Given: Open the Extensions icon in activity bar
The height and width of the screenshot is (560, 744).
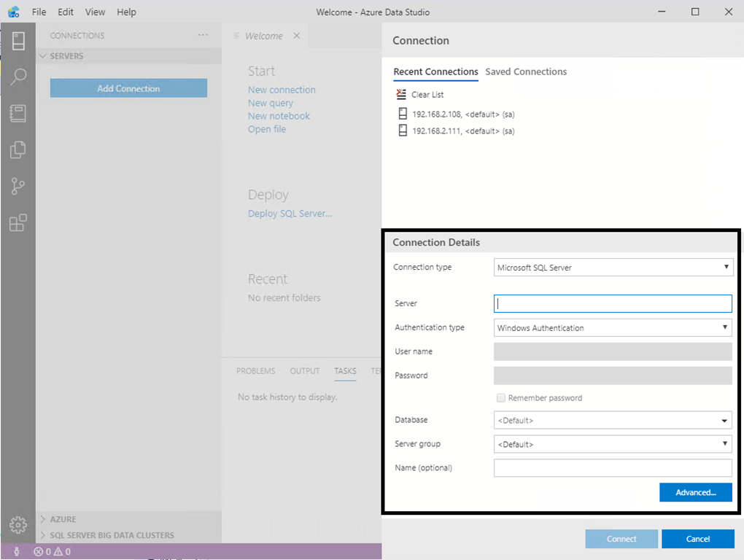Looking at the screenshot, I should coord(18,223).
